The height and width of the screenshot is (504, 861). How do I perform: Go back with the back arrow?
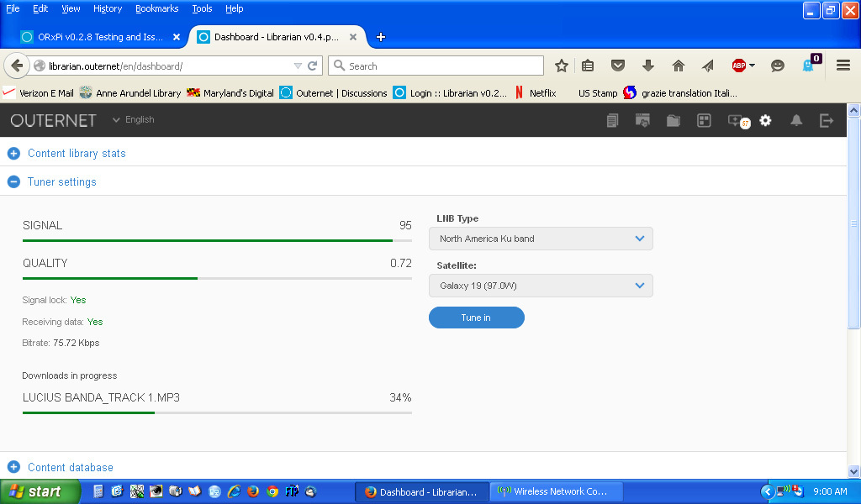[17, 66]
